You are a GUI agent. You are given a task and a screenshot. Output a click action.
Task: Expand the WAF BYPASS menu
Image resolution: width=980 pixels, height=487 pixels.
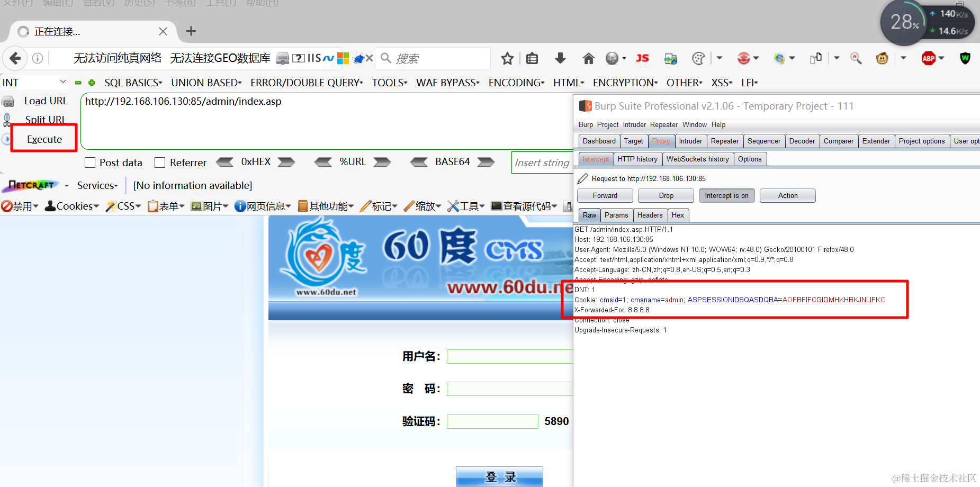click(448, 83)
